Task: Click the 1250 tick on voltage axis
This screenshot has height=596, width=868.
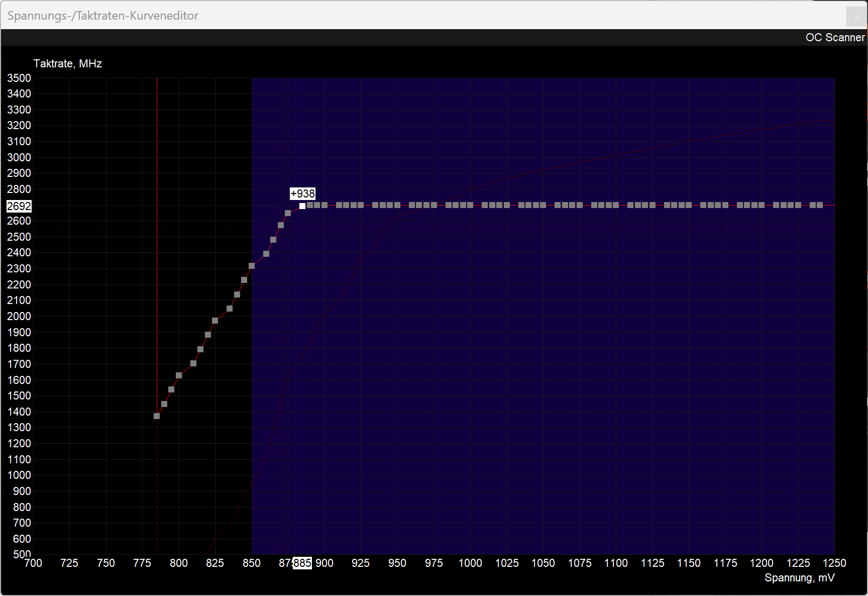Action: pos(834,563)
